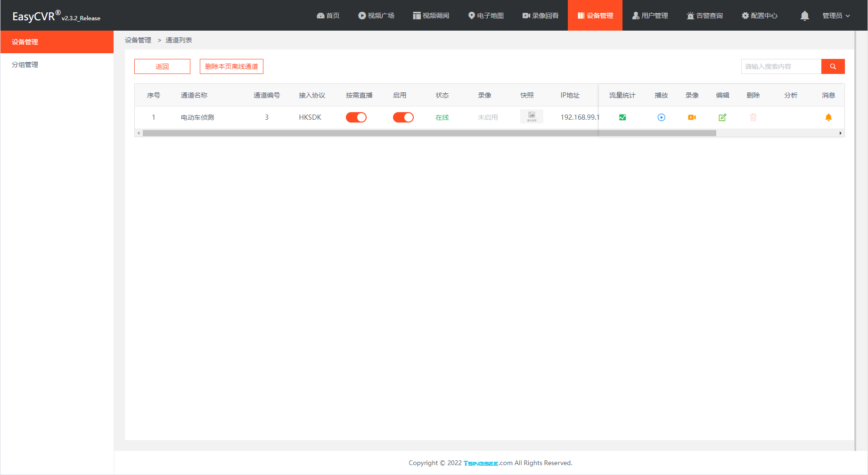Click the orange recording camera icon
Image resolution: width=868 pixels, height=475 pixels.
click(692, 117)
